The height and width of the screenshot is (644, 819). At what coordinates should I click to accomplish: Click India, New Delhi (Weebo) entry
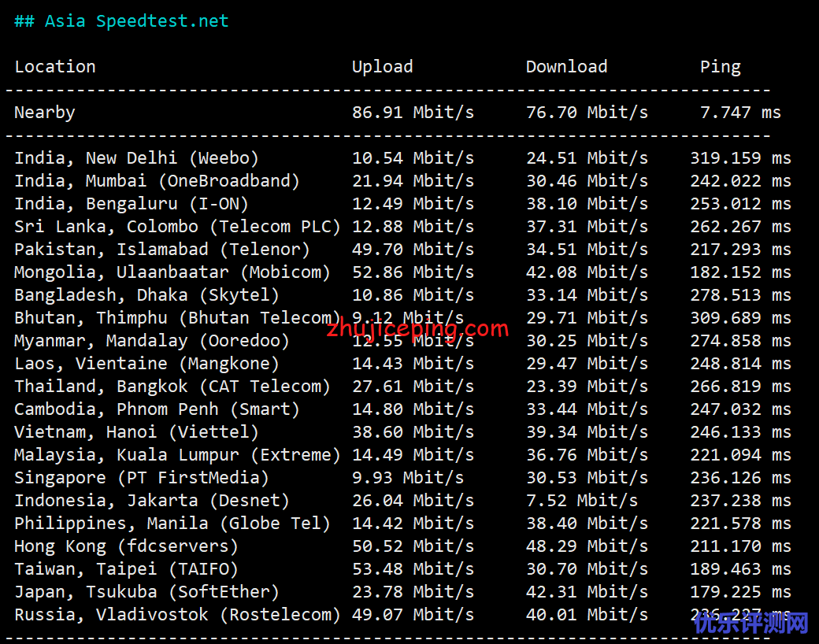click(x=136, y=158)
